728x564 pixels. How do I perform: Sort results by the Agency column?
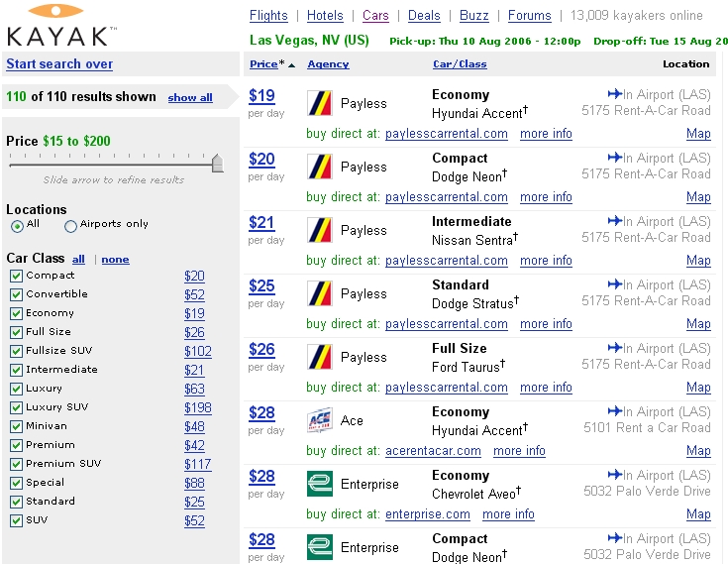[x=328, y=64]
